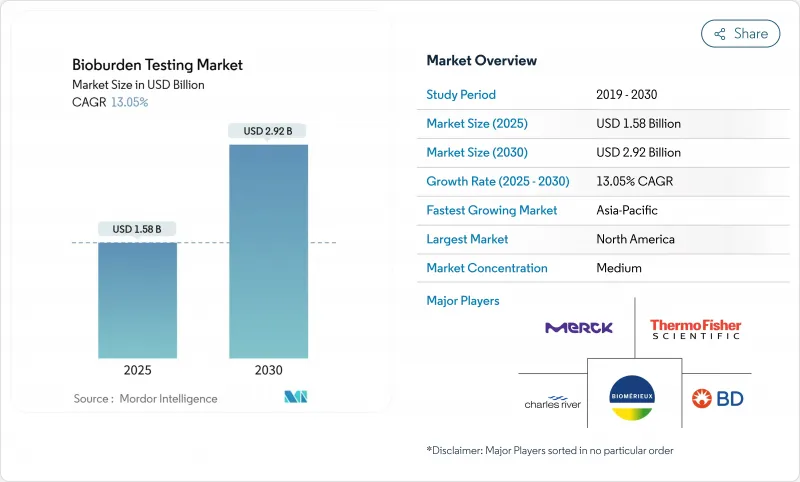This screenshot has height=482, width=800.
Task: Click the 2025 bar in chart
Action: [x=137, y=300]
